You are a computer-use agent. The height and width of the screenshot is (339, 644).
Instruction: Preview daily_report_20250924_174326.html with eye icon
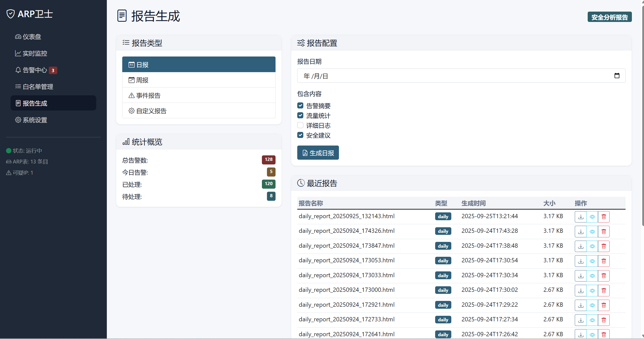point(592,231)
